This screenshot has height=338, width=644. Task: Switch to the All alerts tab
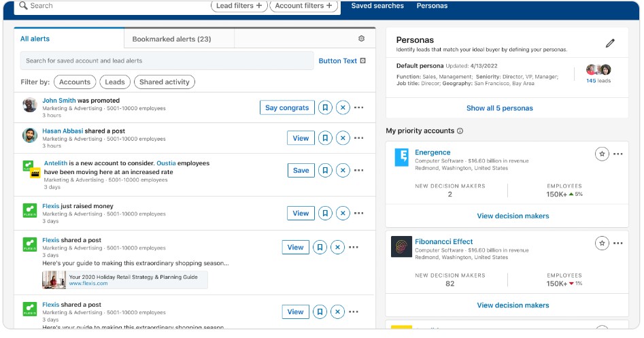pyautogui.click(x=35, y=39)
